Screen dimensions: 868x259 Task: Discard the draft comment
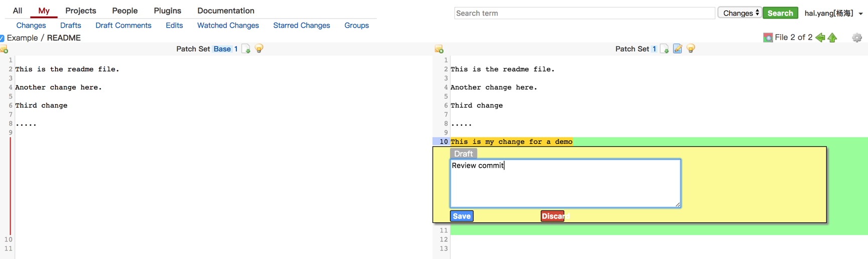(552, 216)
